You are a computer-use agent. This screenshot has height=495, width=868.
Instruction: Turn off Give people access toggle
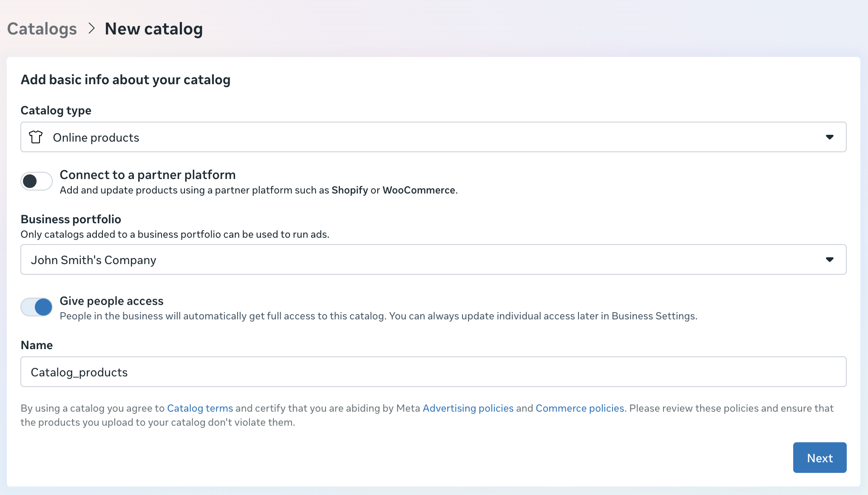[37, 307]
